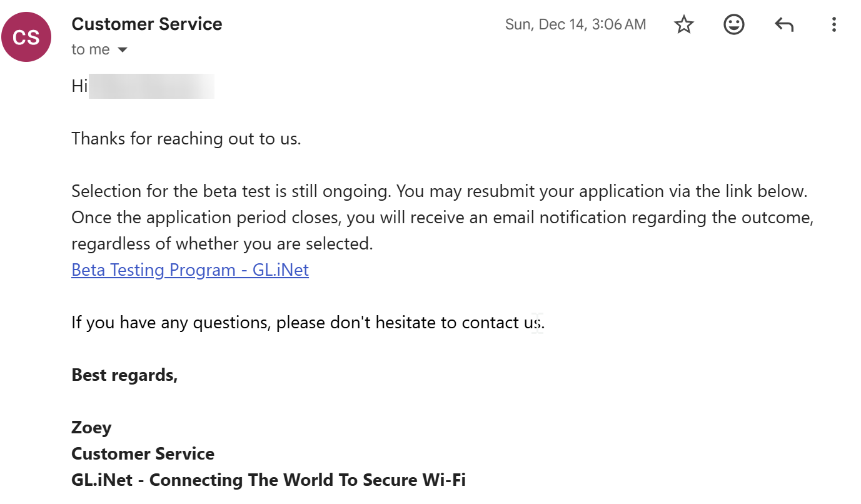The width and height of the screenshot is (861, 504).
Task: Expand recipient details arrow next to 'to me'
Action: click(x=123, y=50)
